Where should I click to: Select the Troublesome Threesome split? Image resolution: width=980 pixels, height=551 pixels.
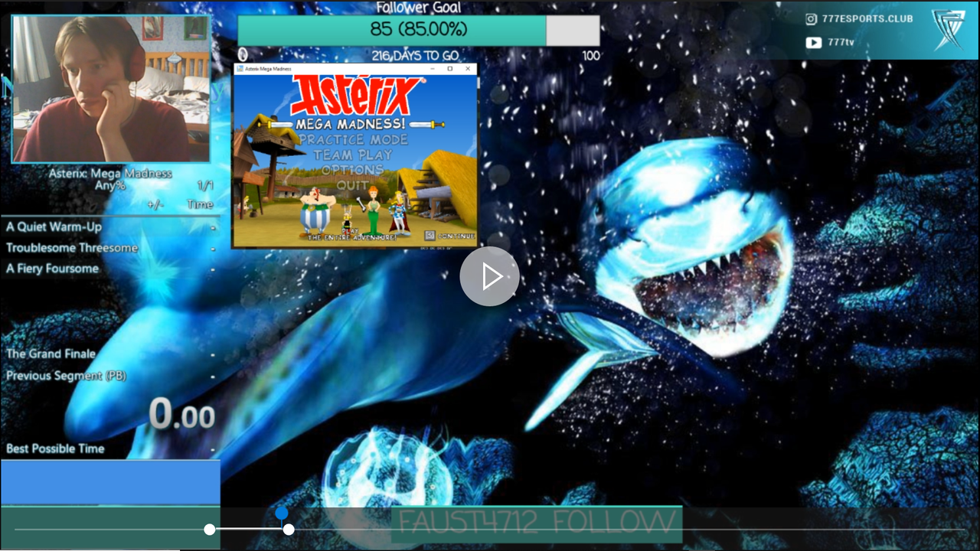pos(110,248)
